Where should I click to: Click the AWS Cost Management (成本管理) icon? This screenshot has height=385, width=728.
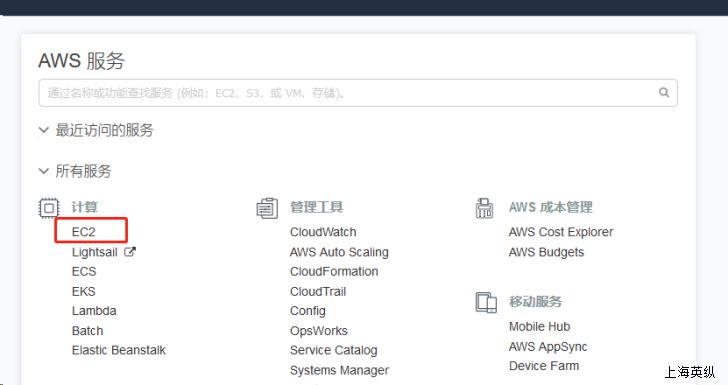pyautogui.click(x=484, y=208)
